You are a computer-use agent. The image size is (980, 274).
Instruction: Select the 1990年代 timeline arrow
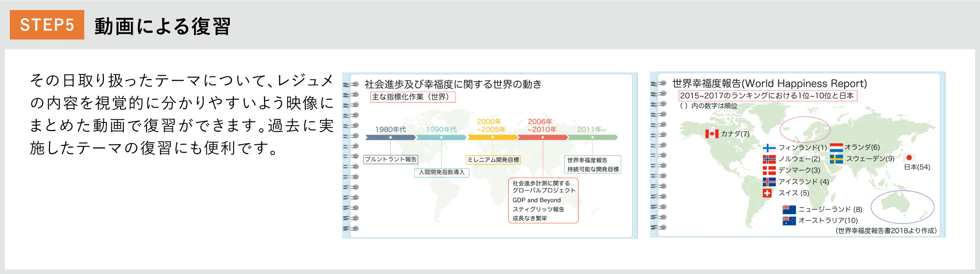pos(441,137)
